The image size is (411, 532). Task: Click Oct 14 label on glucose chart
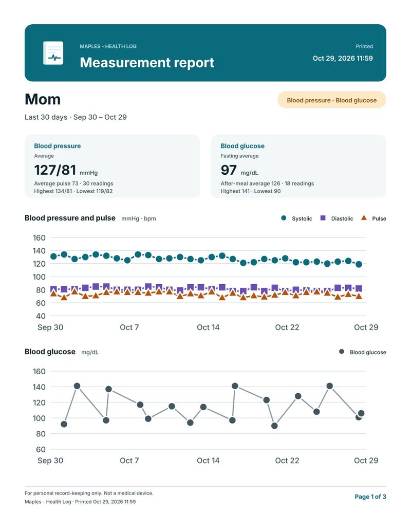tap(208, 461)
